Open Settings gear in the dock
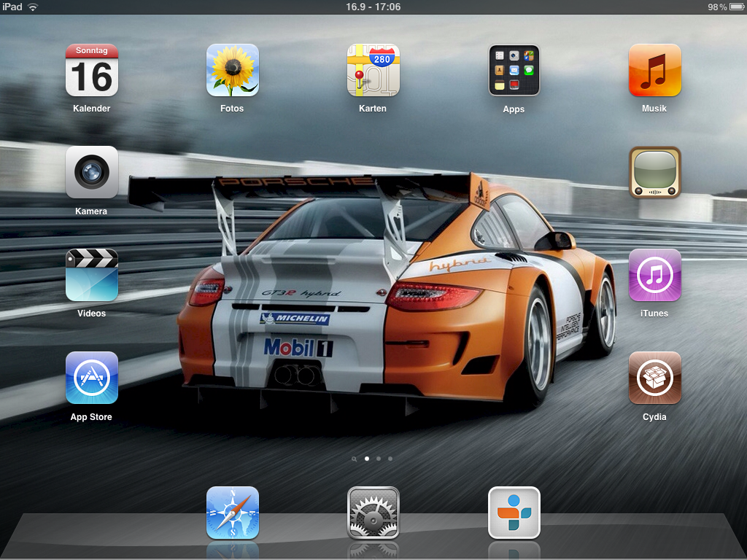Screen dimensions: 747x560 373,513
